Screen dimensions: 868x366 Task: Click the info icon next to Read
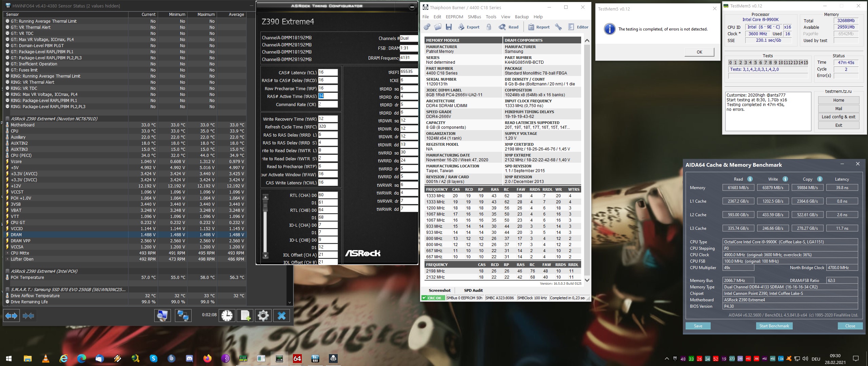point(750,179)
